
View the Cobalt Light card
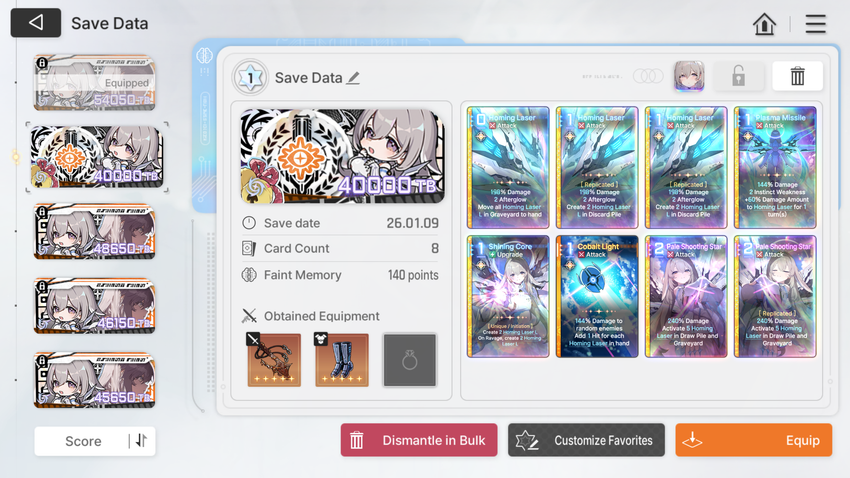click(597, 296)
